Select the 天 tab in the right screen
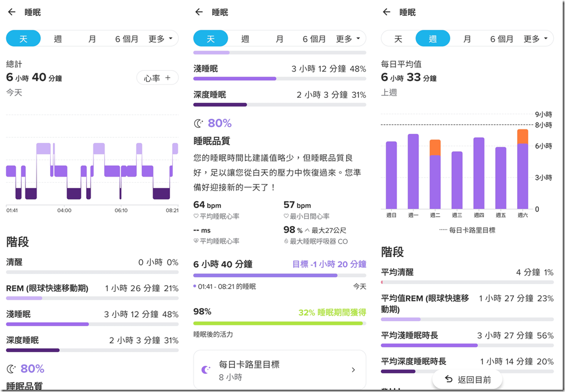 tap(398, 38)
